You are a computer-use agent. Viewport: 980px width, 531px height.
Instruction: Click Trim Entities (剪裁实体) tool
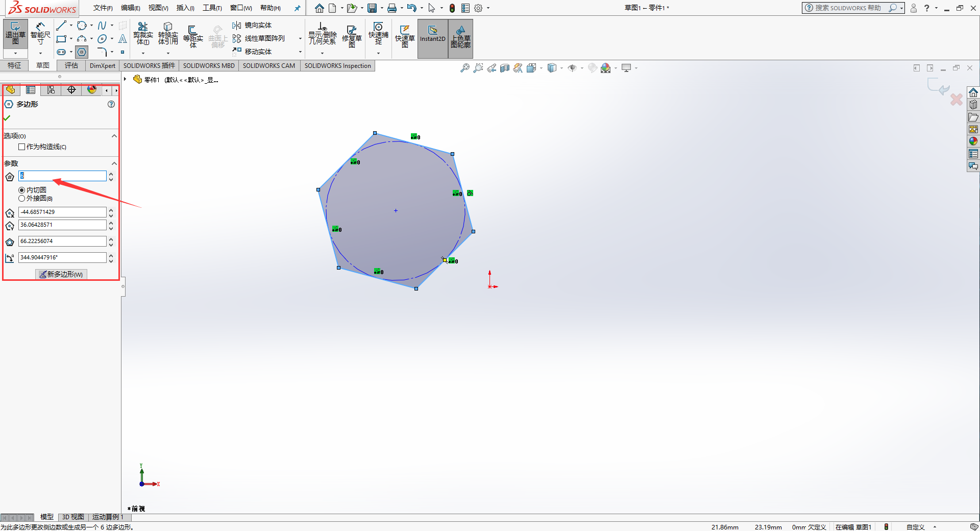tap(143, 34)
